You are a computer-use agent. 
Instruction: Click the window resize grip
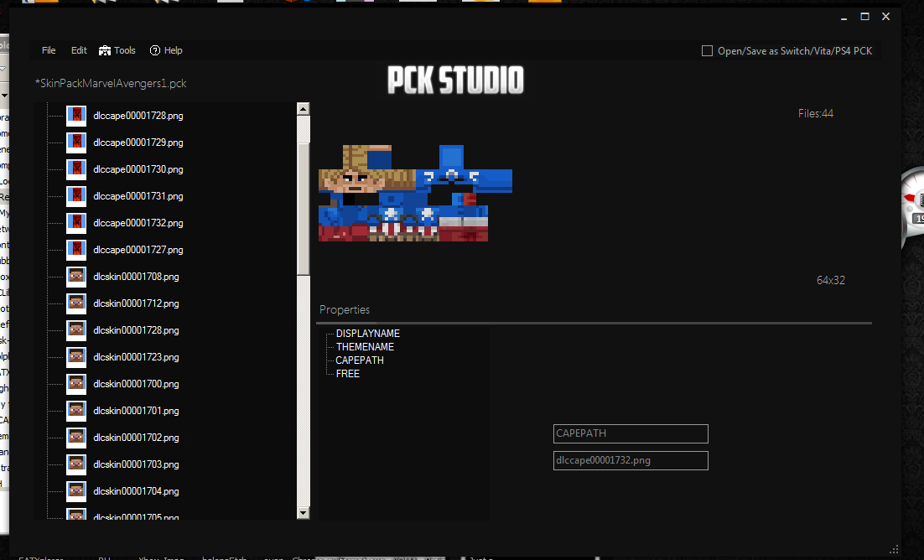(894, 549)
